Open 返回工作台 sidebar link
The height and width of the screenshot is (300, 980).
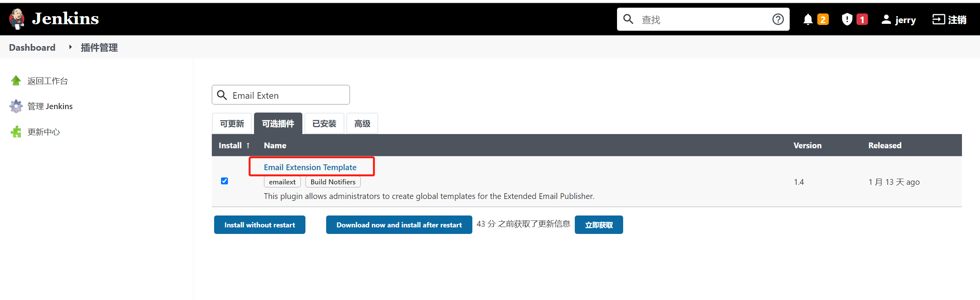tap(48, 81)
